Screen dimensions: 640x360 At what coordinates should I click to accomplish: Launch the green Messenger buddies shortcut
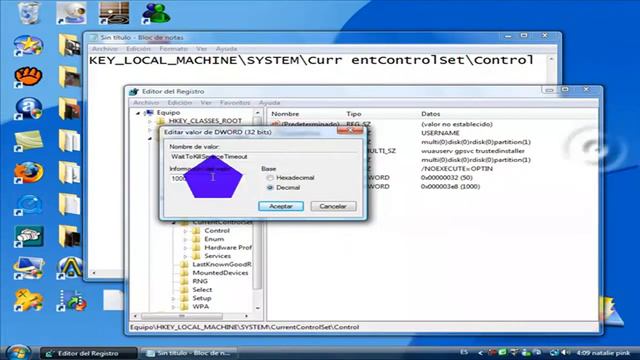[156, 13]
